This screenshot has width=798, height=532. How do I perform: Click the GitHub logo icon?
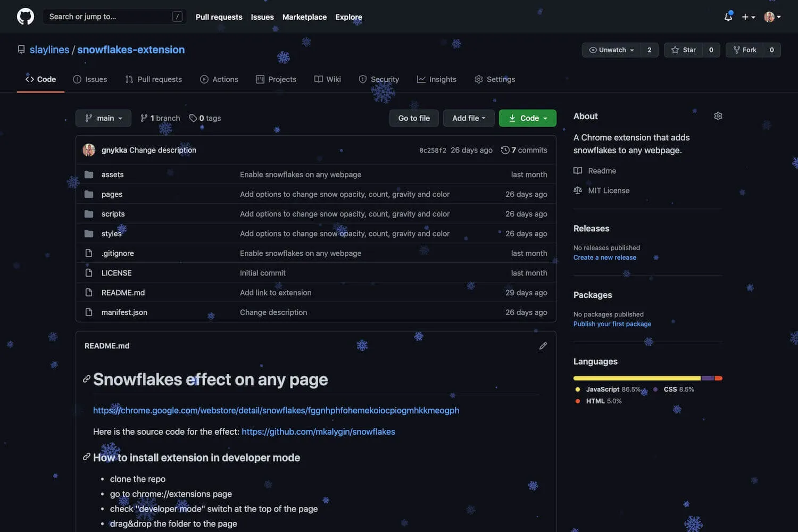pos(25,16)
